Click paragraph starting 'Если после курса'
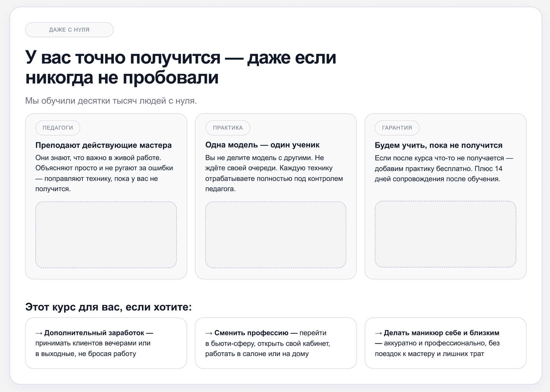The width and height of the screenshot is (550, 392). point(444,169)
